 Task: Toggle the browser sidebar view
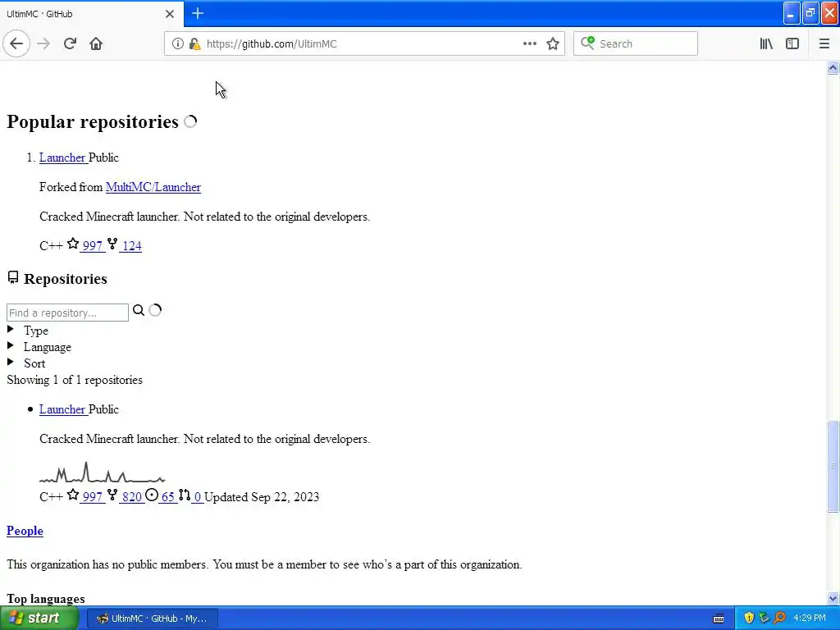click(792, 43)
